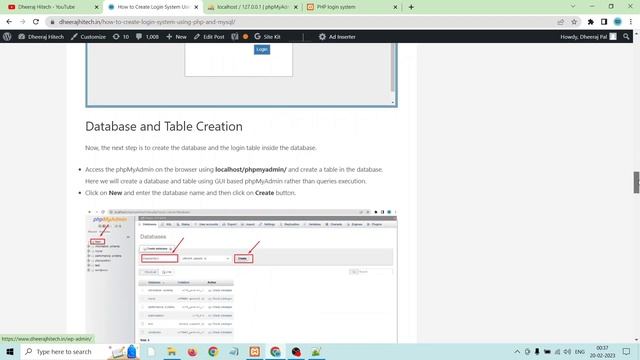Click the phpMyAdmin tutorial screenshot image
640x360 pixels.
click(x=241, y=276)
